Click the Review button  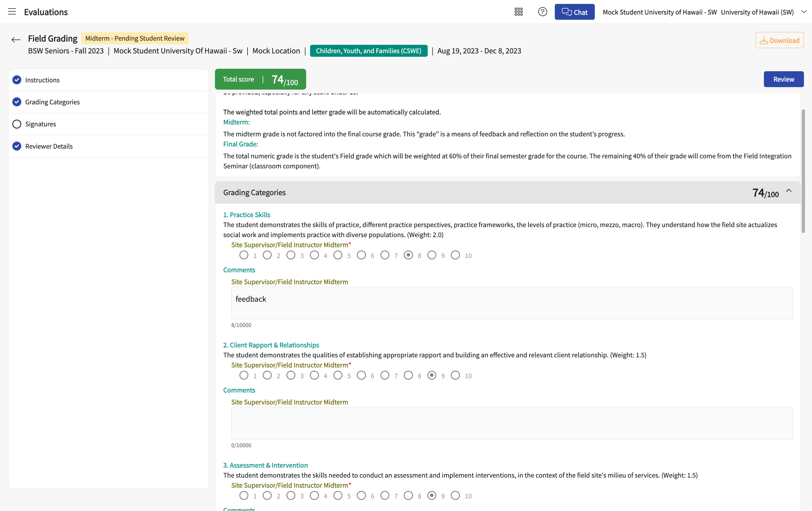783,79
